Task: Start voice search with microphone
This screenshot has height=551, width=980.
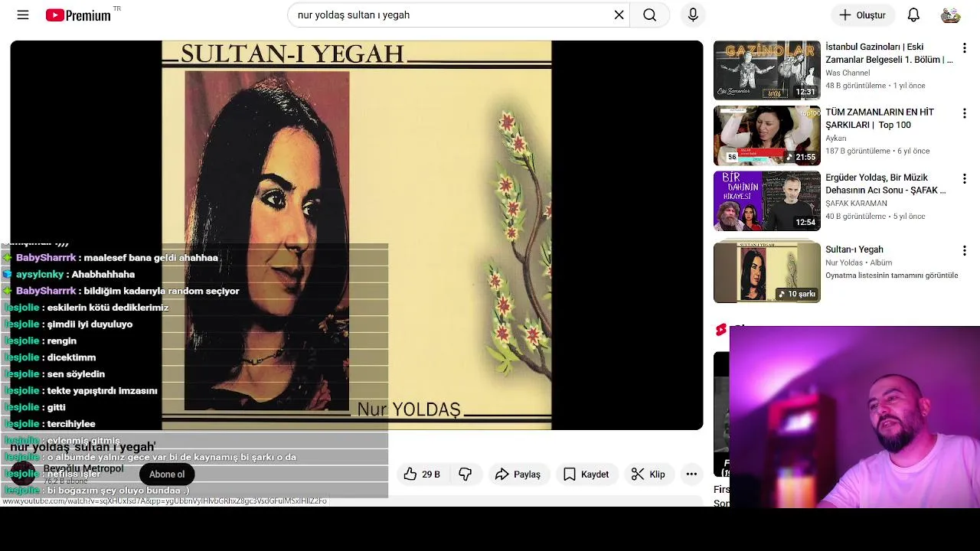Action: pyautogui.click(x=693, y=15)
